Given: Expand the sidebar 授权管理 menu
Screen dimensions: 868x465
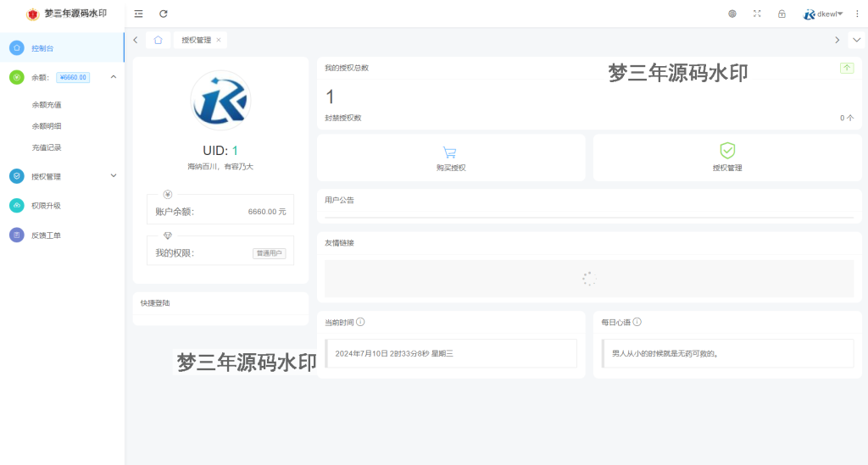Looking at the screenshot, I should coord(62,176).
